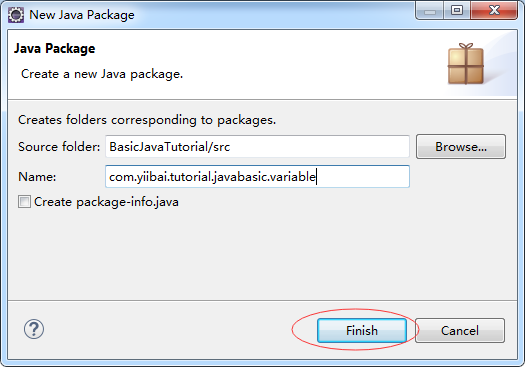Screen dimensions: 525x367
Task: Cancel the new package wizard
Action: point(460,331)
